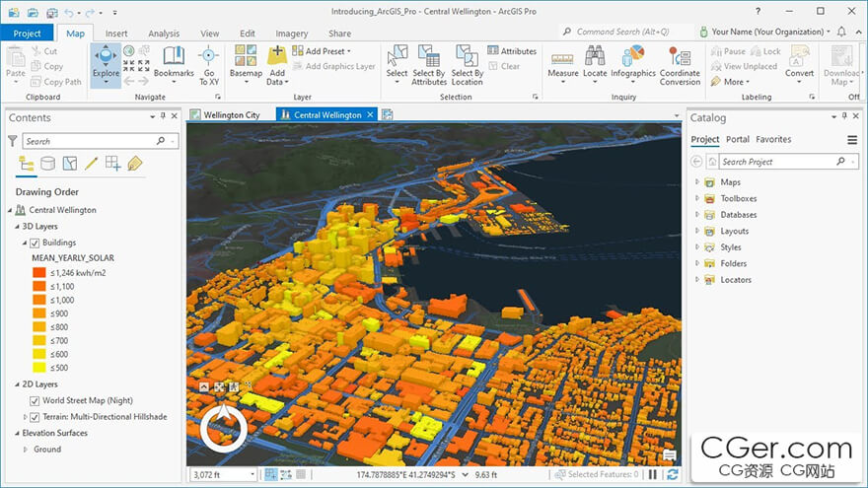Switch to the Insert ribbon tab
The height and width of the screenshot is (488, 868).
point(116,34)
